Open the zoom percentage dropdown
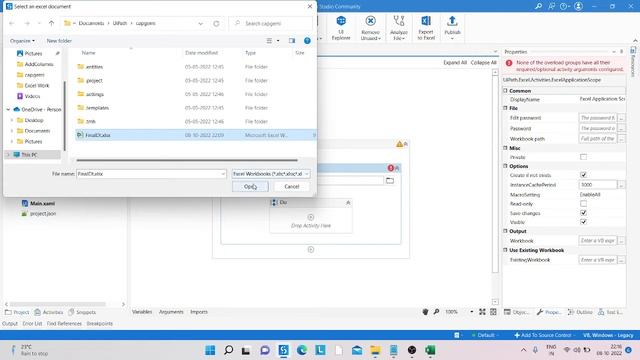Screen dimensions: 640x360 coord(471,311)
